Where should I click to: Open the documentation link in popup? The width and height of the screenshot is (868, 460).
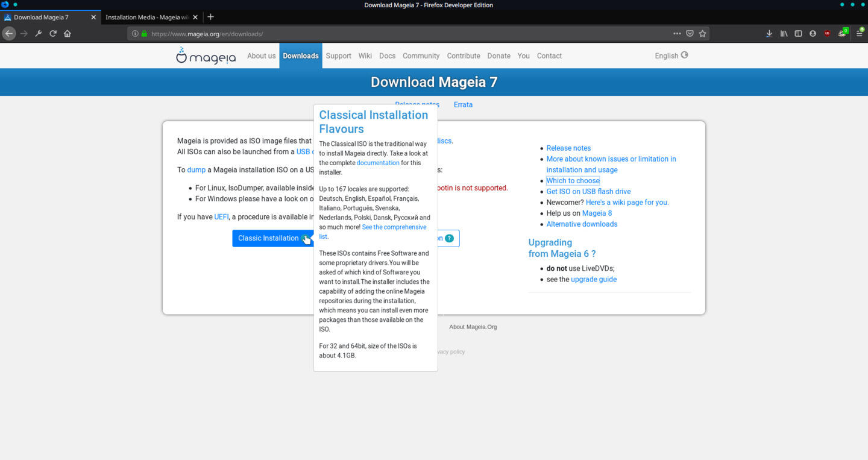coord(378,163)
